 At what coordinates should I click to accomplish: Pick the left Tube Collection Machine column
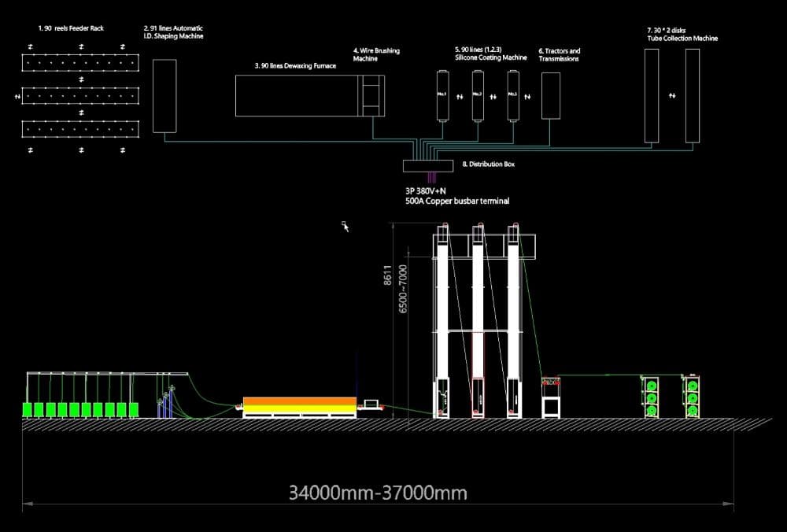pos(652,95)
